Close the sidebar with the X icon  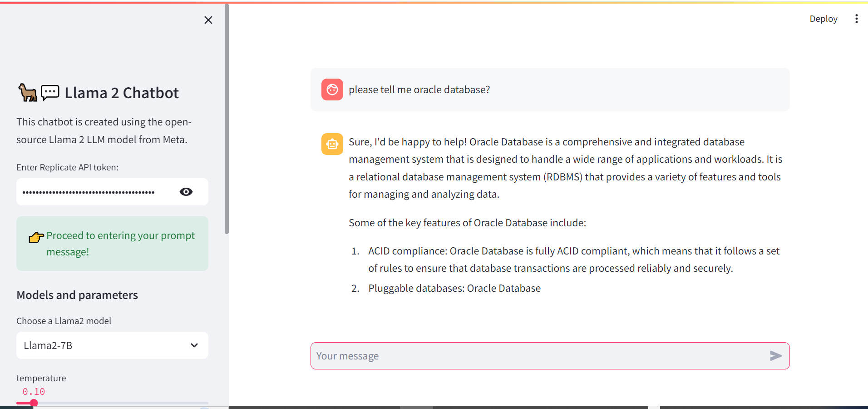pyautogui.click(x=208, y=20)
